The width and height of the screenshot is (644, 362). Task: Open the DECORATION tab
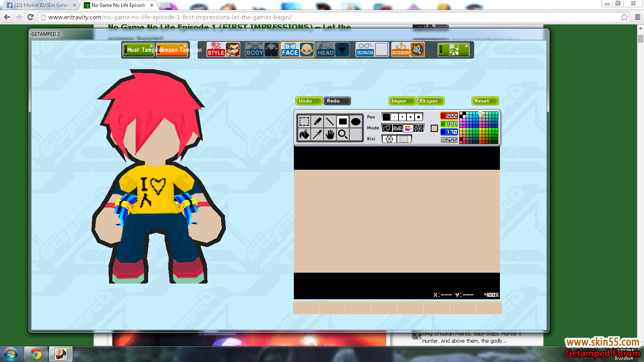pyautogui.click(x=365, y=50)
